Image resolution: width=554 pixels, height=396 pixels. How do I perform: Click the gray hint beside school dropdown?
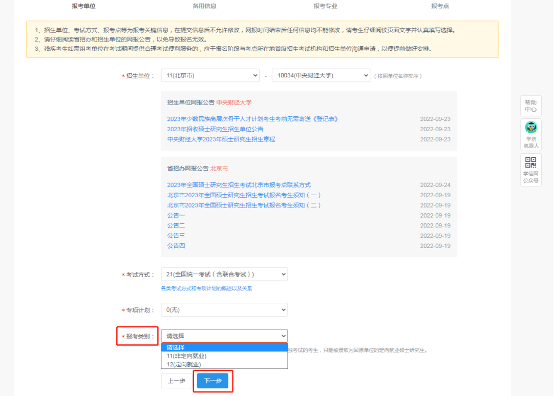click(x=398, y=76)
